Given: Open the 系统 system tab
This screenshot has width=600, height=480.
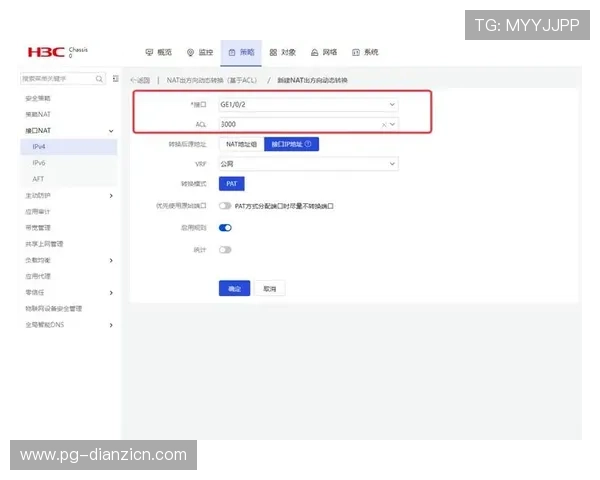Looking at the screenshot, I should coord(365,52).
